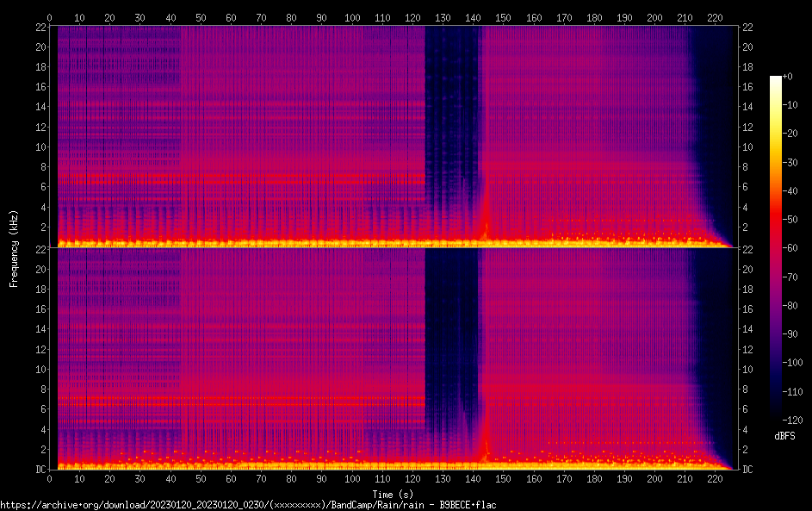
Task: Click the black bottom end of the color bar
Action: [776, 417]
